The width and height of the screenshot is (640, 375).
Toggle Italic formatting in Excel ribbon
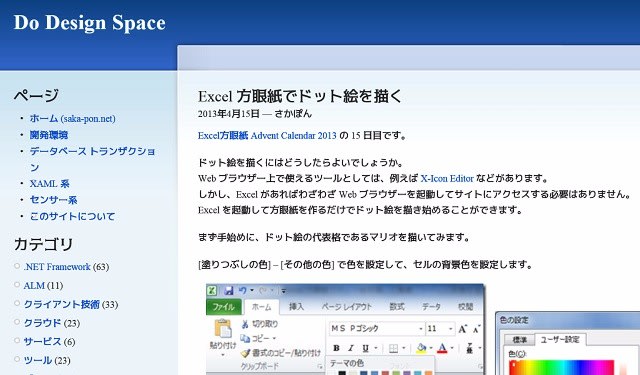(351, 348)
